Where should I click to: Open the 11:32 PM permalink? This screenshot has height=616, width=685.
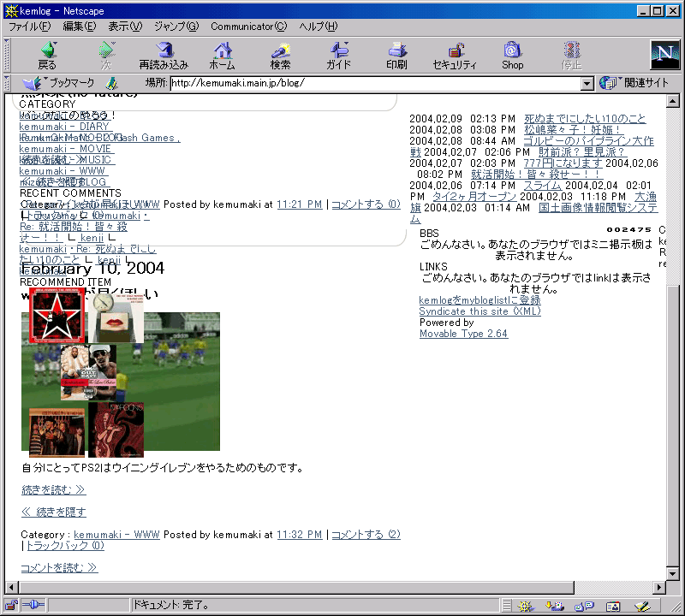[x=299, y=535]
